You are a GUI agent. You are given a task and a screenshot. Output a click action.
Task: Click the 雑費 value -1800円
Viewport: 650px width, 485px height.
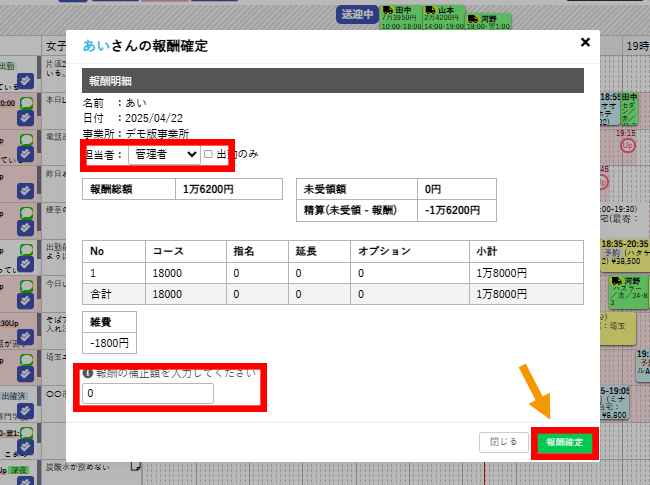coord(109,343)
